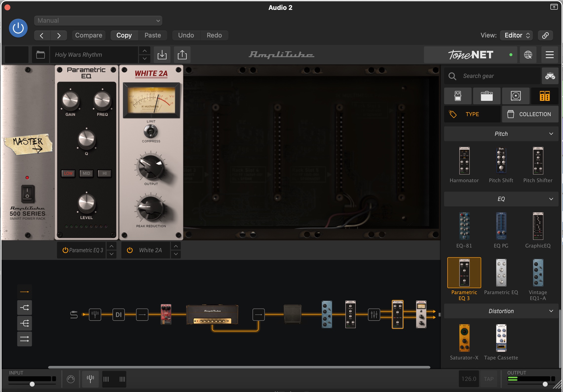This screenshot has height=392, width=563.
Task: Select the cabinet speaker gear category
Action: [516, 96]
